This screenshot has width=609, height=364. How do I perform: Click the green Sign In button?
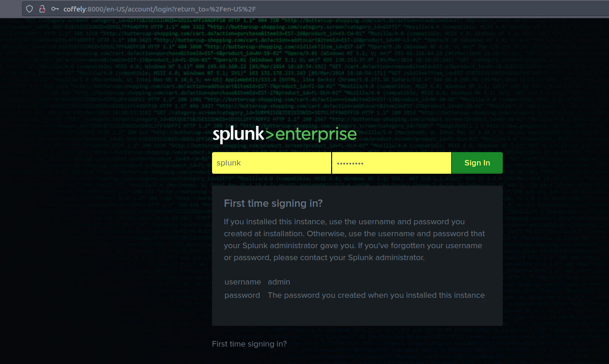477,163
